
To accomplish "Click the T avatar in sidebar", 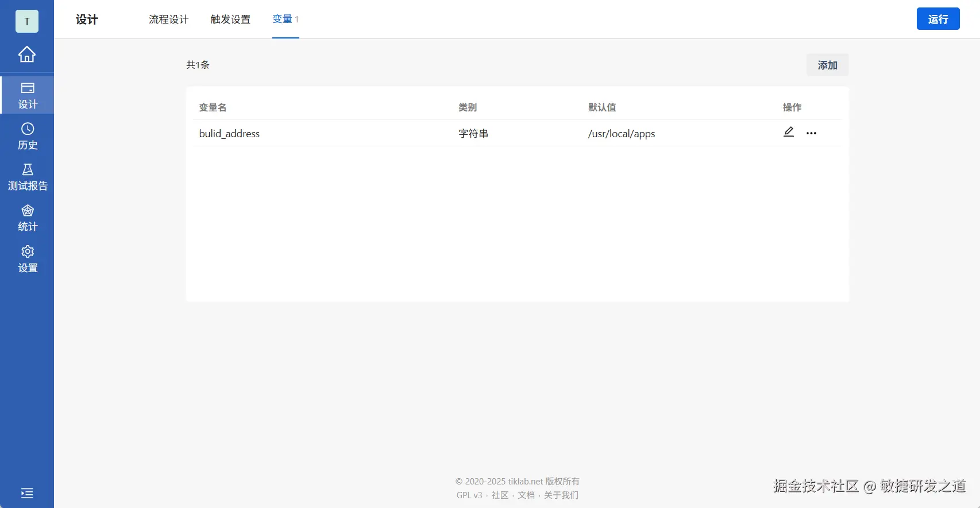I will click(27, 21).
